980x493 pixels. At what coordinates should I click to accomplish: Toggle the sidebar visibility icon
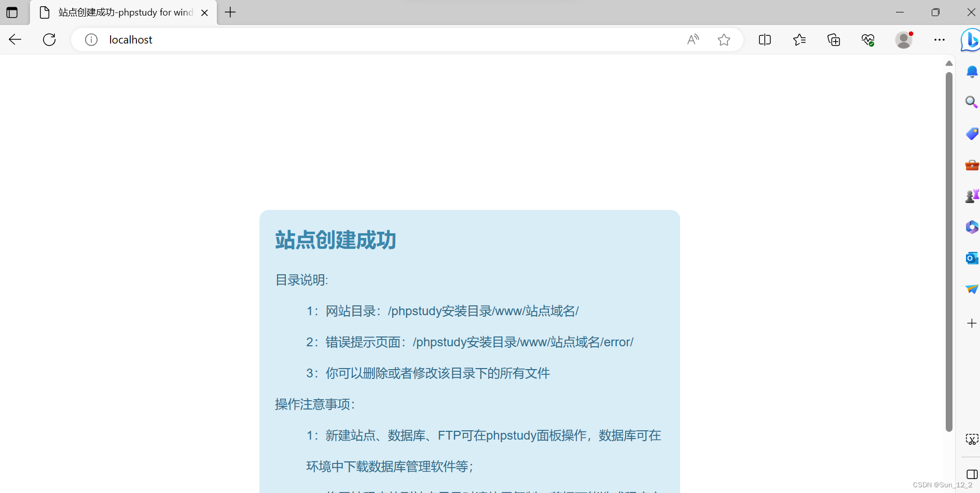click(972, 474)
